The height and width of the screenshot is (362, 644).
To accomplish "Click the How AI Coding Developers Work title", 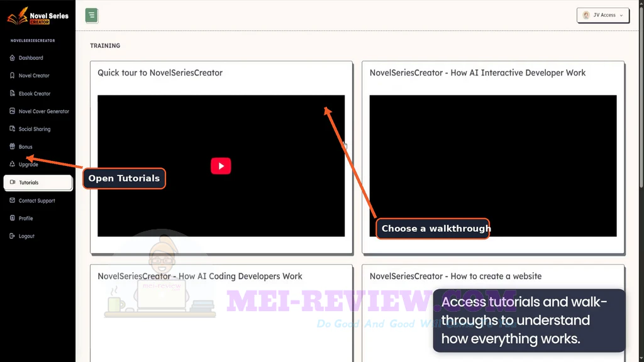I will [x=200, y=277].
